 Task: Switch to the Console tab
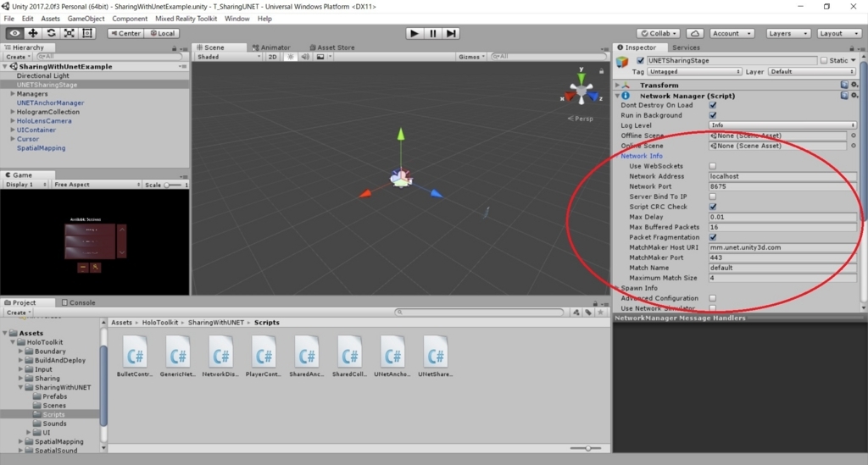(78, 302)
